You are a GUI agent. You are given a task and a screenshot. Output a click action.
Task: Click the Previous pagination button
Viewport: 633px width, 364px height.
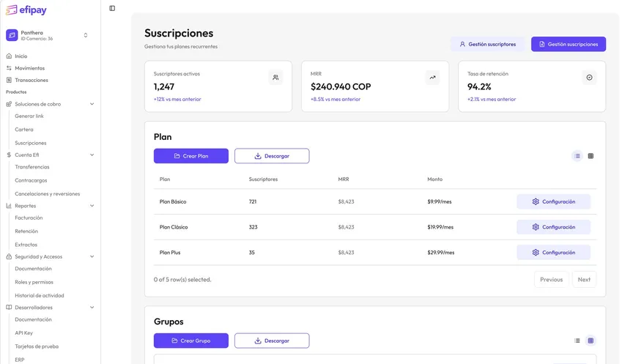tap(551, 279)
